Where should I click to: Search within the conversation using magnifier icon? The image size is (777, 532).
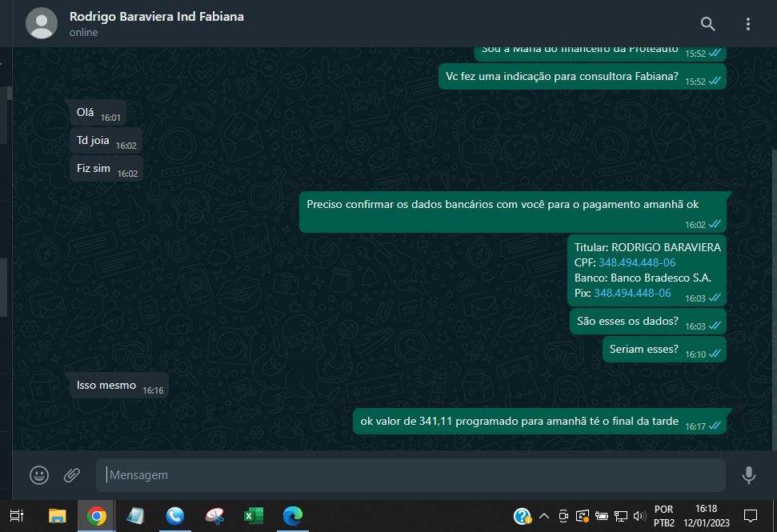[x=707, y=24]
